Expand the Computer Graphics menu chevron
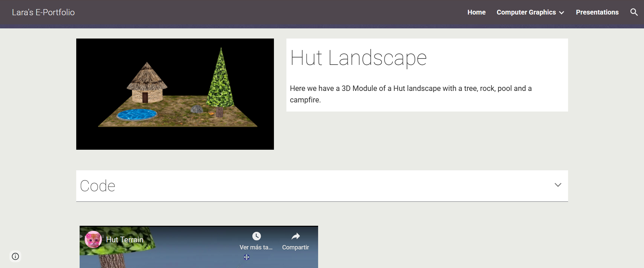 click(562, 13)
